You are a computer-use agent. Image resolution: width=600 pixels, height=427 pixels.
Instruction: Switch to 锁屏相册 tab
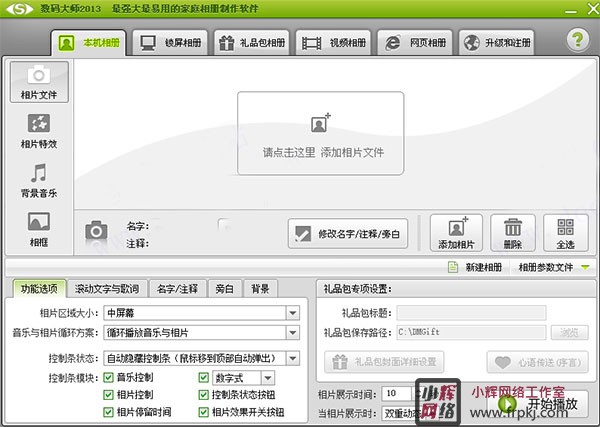pos(170,42)
